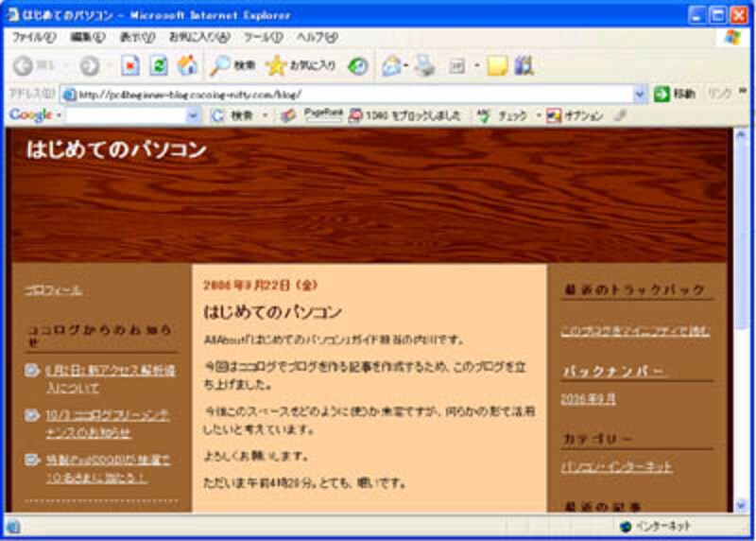The image size is (756, 541).
Task: Click the Mail envelope toolbar icon
Action: [391, 65]
